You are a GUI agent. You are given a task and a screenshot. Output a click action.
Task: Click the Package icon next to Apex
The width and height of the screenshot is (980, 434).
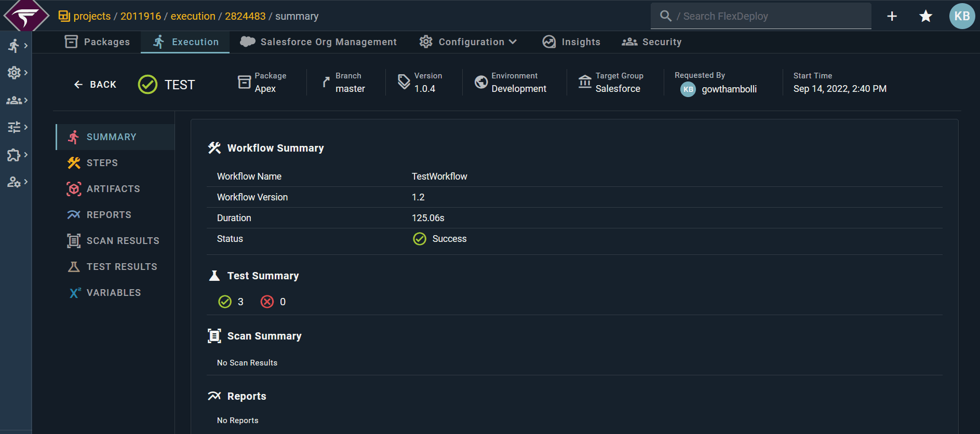pyautogui.click(x=244, y=82)
